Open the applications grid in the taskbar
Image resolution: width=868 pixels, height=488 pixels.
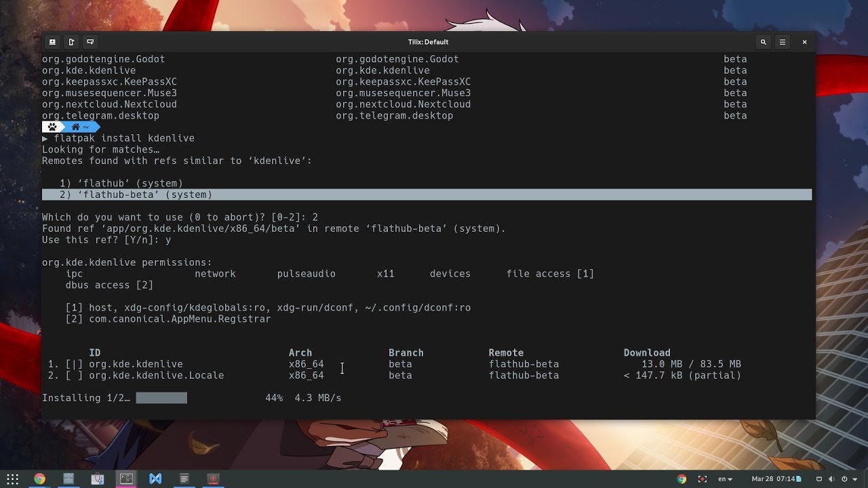click(x=12, y=479)
